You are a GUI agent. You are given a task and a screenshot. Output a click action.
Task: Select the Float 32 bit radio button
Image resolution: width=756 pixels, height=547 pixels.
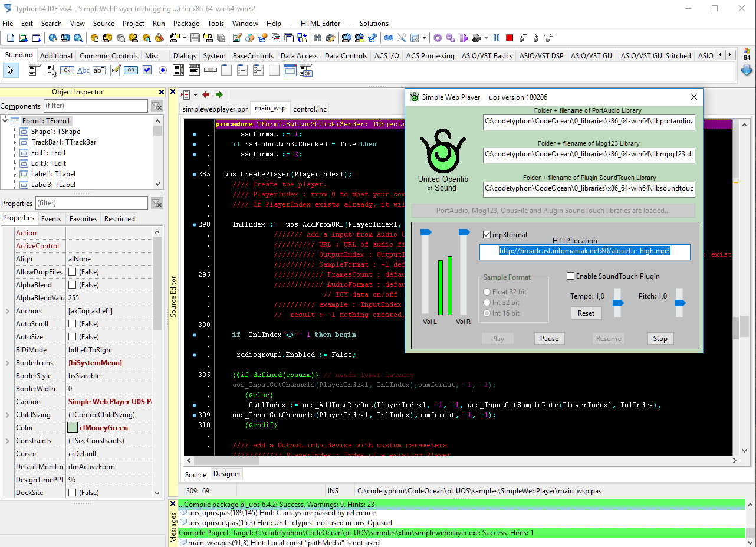[487, 291]
